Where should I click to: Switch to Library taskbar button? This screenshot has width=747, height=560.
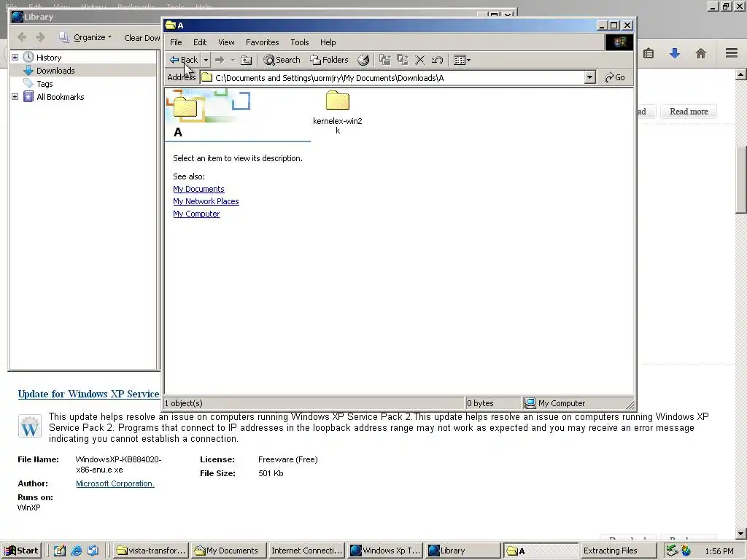[x=463, y=551]
